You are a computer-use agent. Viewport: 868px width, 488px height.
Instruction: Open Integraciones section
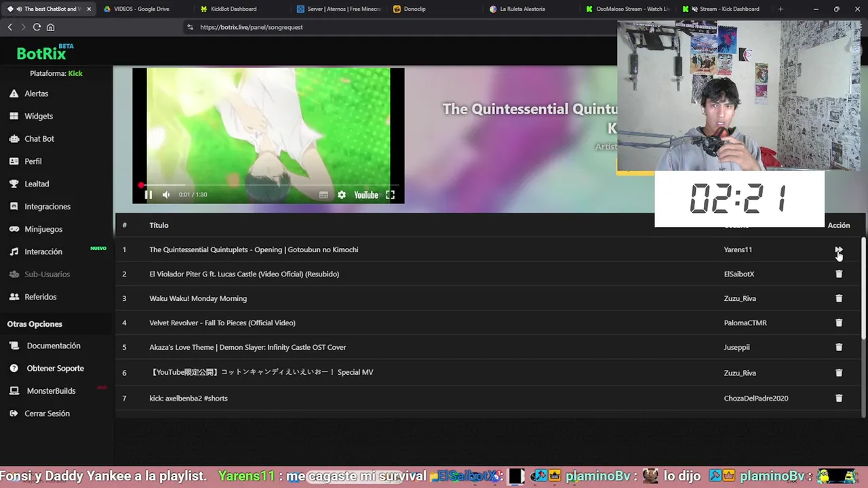[47, 206]
